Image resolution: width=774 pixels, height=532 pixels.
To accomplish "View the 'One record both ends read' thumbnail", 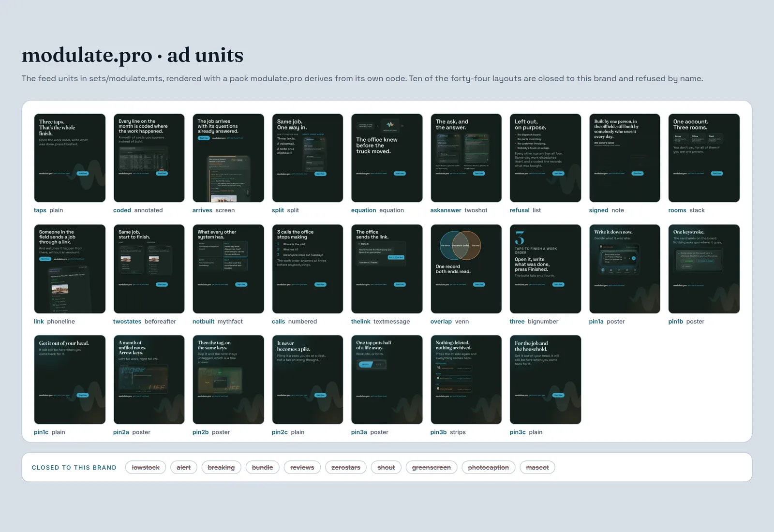I will (x=466, y=269).
